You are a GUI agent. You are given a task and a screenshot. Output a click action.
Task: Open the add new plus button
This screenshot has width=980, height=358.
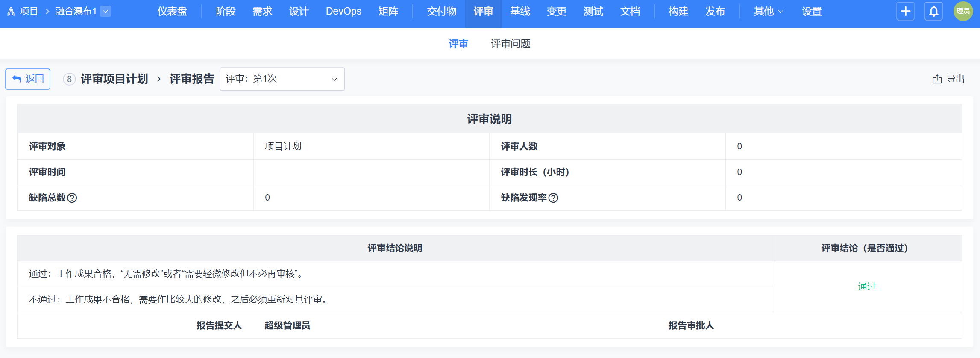[x=905, y=11]
